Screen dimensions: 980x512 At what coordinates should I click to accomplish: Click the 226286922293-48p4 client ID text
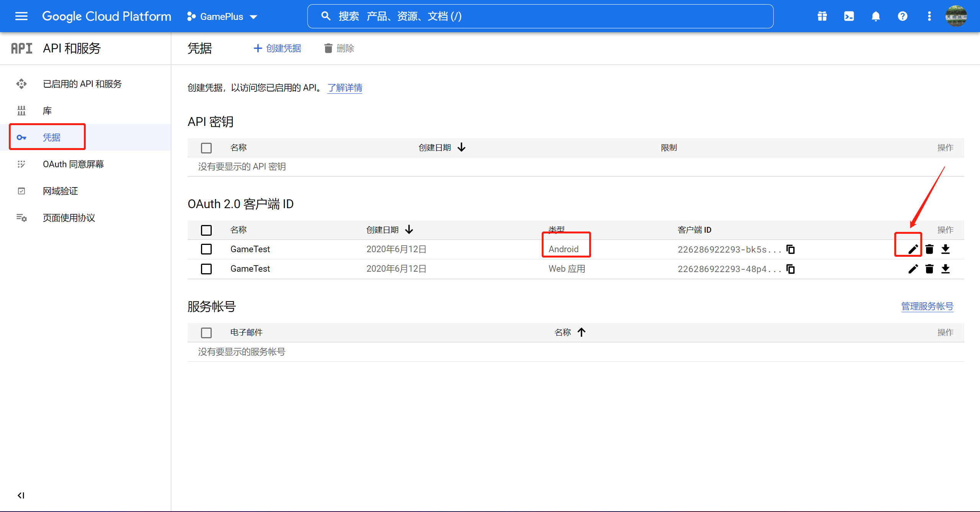(729, 269)
